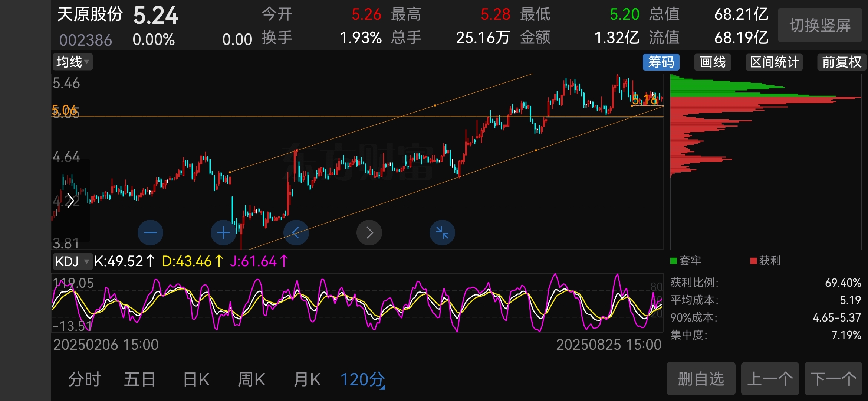Image resolution: width=868 pixels, height=401 pixels.
Task: Activate the 画线 drawing tool
Action: (x=713, y=62)
